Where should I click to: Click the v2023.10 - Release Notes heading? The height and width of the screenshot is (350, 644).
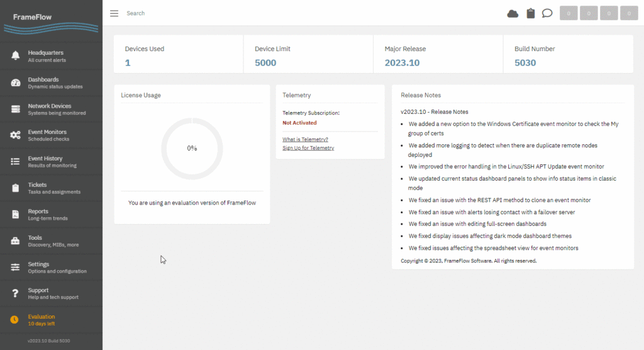(434, 112)
